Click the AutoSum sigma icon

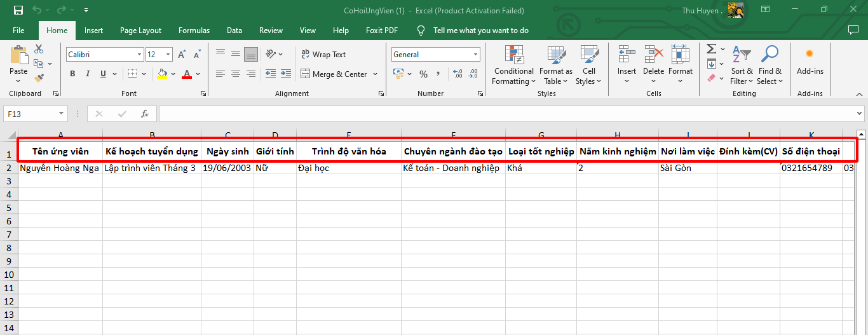coord(711,49)
